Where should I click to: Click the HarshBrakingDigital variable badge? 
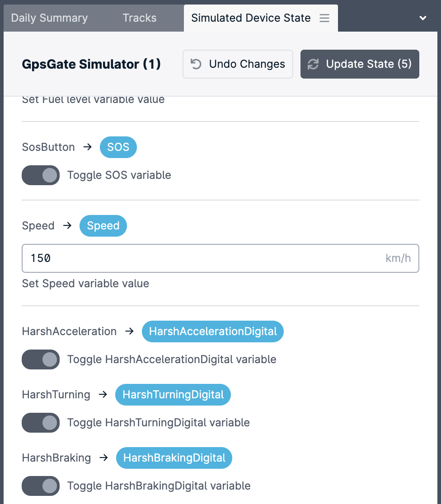[x=174, y=457]
